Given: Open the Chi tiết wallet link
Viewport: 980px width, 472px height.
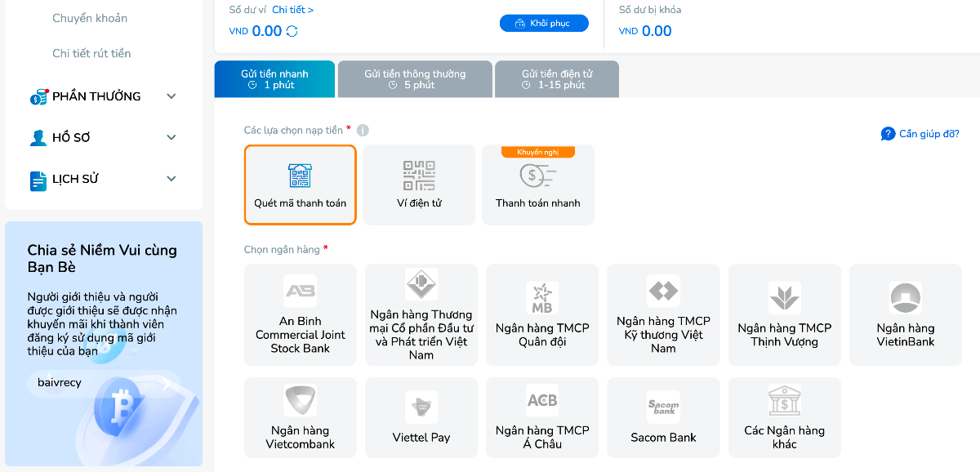Looking at the screenshot, I should pyautogui.click(x=292, y=10).
